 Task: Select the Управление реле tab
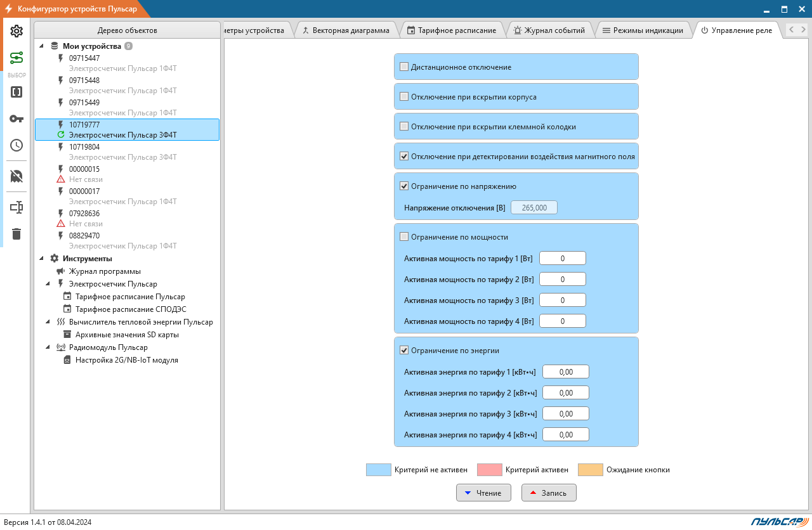click(737, 30)
